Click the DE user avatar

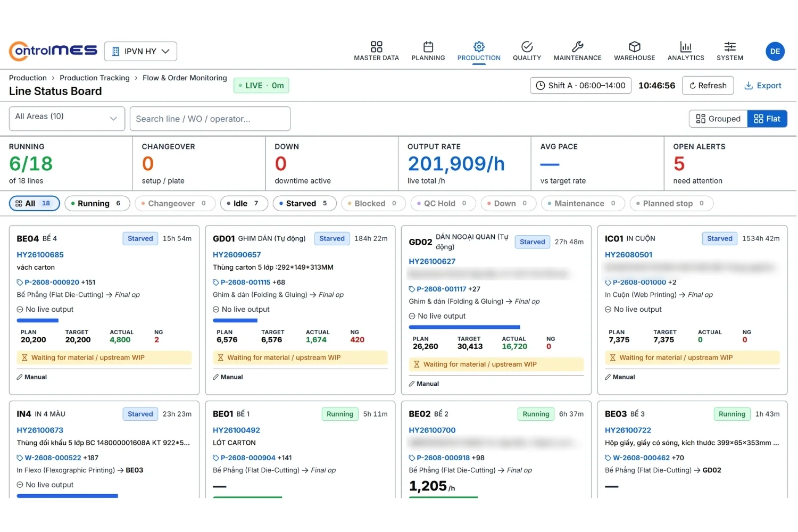[x=775, y=51]
